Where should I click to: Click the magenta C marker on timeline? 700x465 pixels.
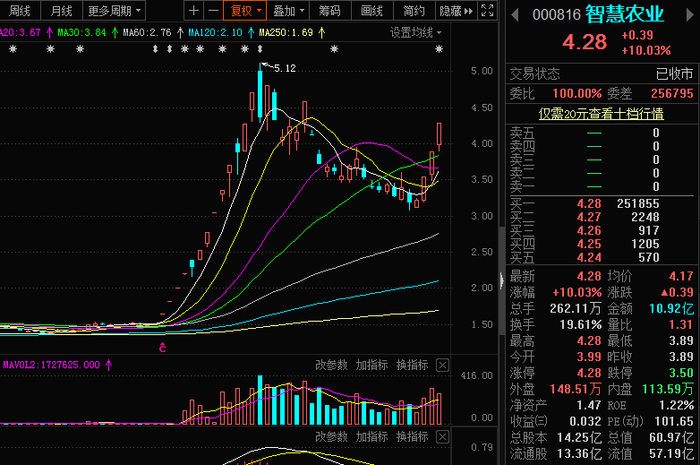click(x=162, y=348)
